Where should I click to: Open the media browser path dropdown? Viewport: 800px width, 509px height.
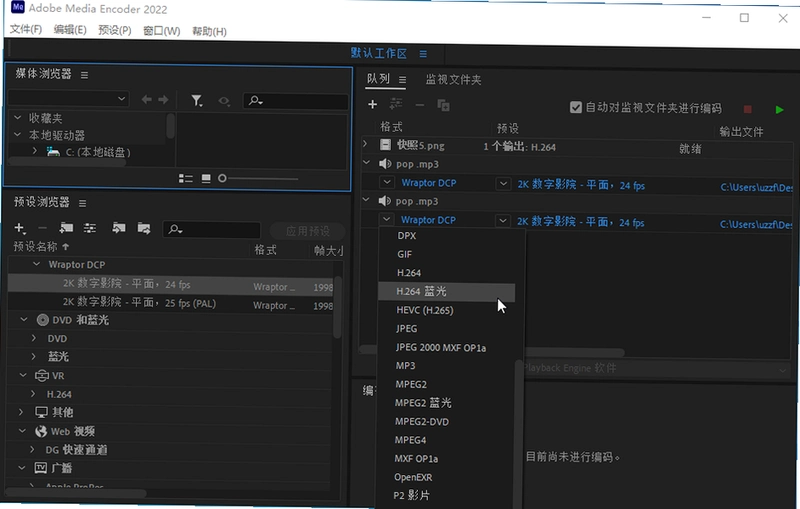68,98
